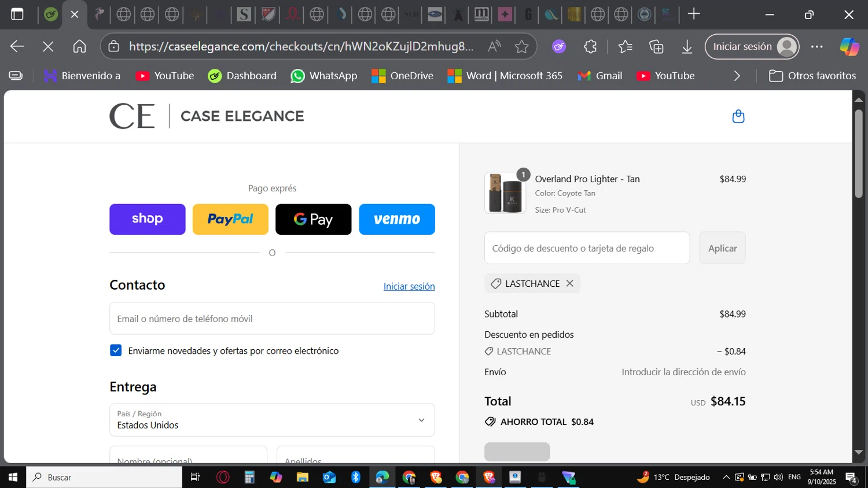Pay with the PayPal express button
868x488 pixels.
230,219
